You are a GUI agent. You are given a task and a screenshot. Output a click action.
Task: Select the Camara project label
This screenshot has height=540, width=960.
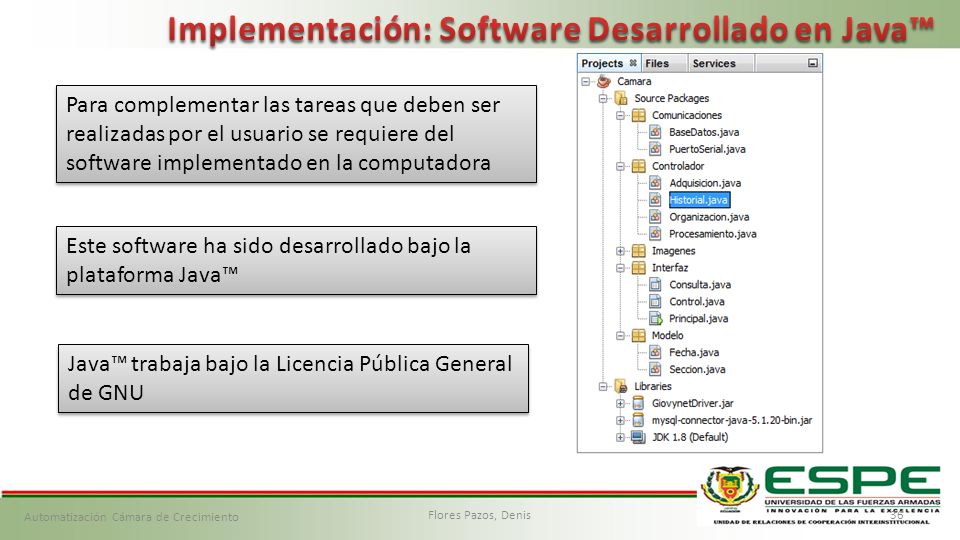pyautogui.click(x=634, y=81)
